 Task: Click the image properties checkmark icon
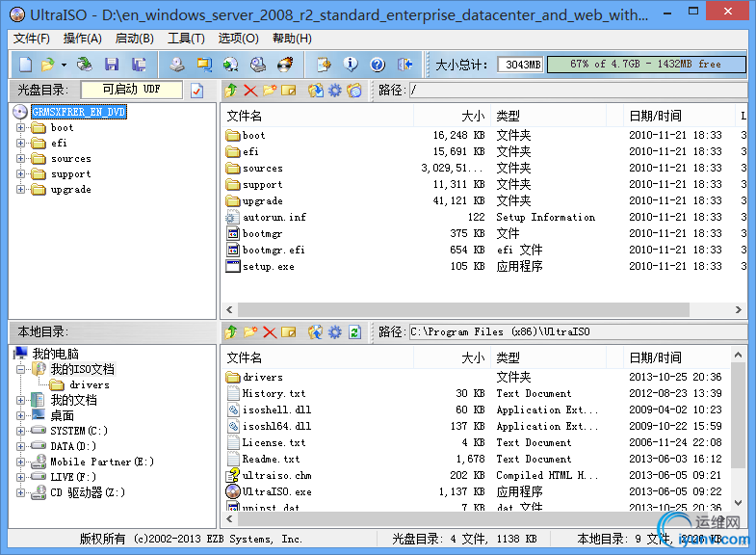tap(196, 91)
